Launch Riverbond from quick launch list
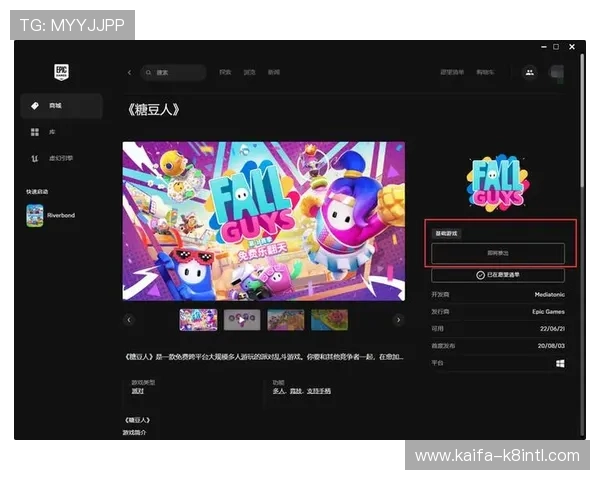Screen dimensions: 600x480 pyautogui.click(x=51, y=215)
